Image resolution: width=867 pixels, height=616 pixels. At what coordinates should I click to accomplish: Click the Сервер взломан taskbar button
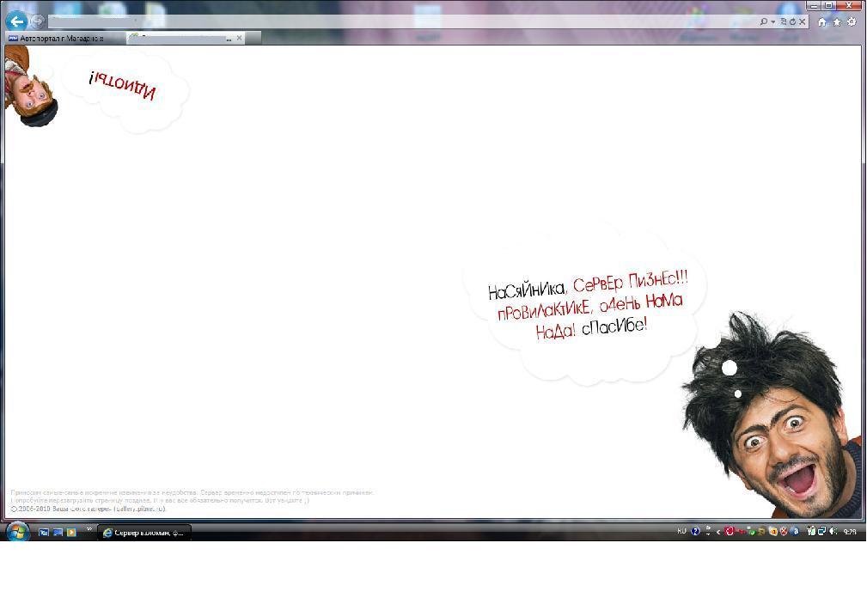[143, 533]
